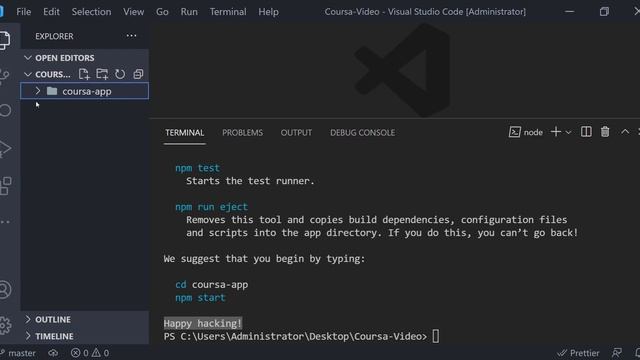Open Manage gear settings menu
This screenshot has height=360, width=640.
coord(5,325)
